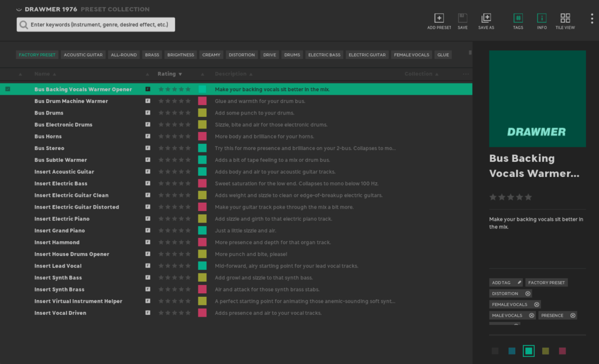
Task: Sort the list by Rating column
Action: [x=169, y=74]
